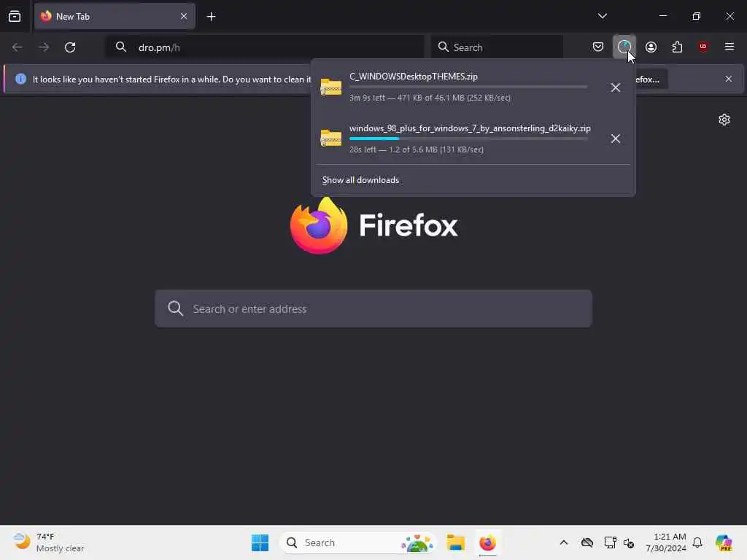This screenshot has height=560, width=747.
Task: Open the Firefox account icon
Action: (651, 47)
